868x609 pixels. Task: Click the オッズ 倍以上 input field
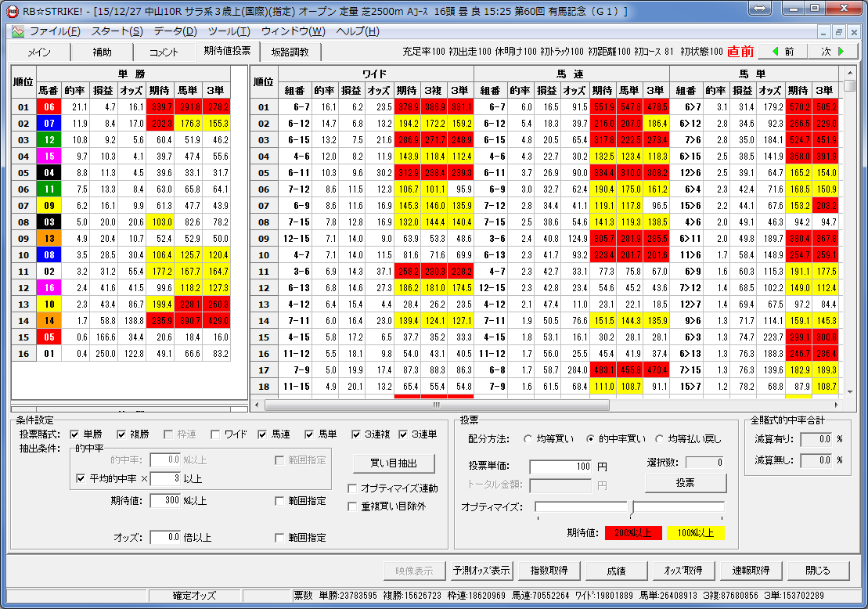(x=165, y=537)
